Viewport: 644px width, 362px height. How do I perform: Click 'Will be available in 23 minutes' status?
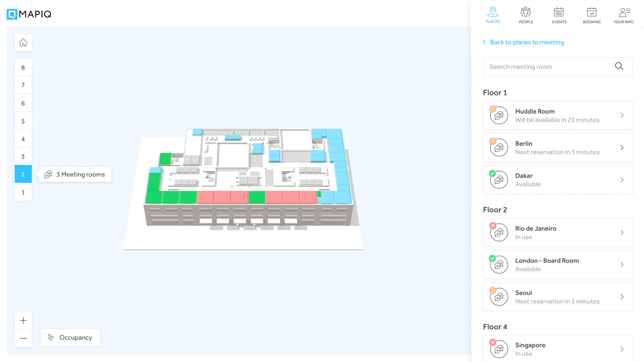[x=557, y=120]
